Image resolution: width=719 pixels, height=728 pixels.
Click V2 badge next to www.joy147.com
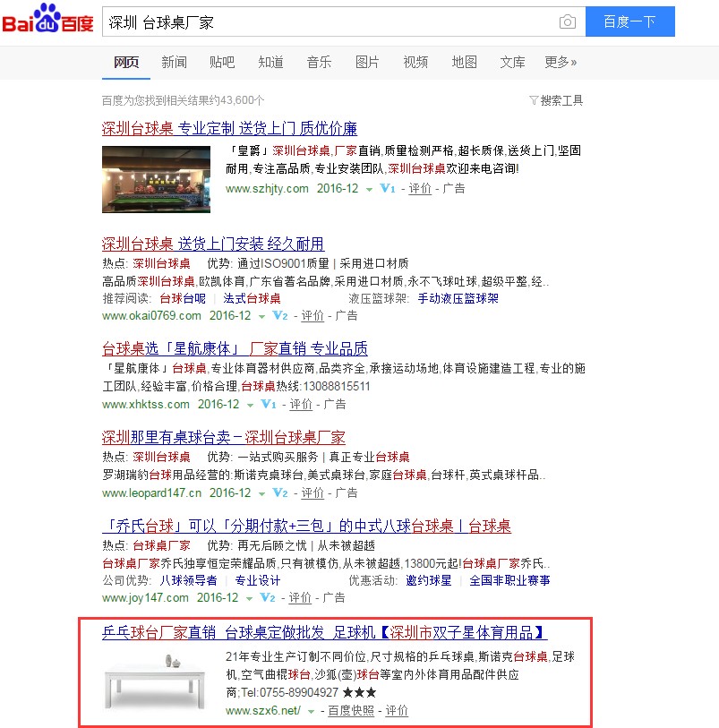coord(268,598)
